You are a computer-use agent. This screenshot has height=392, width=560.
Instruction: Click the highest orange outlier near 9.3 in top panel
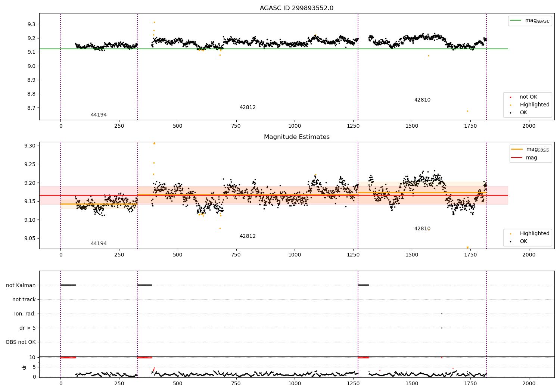(154, 22)
